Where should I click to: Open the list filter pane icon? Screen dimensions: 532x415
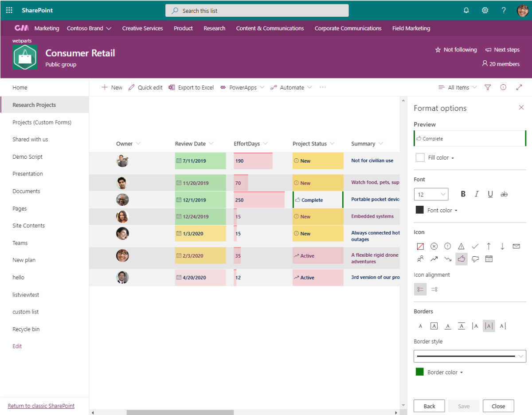(x=488, y=87)
